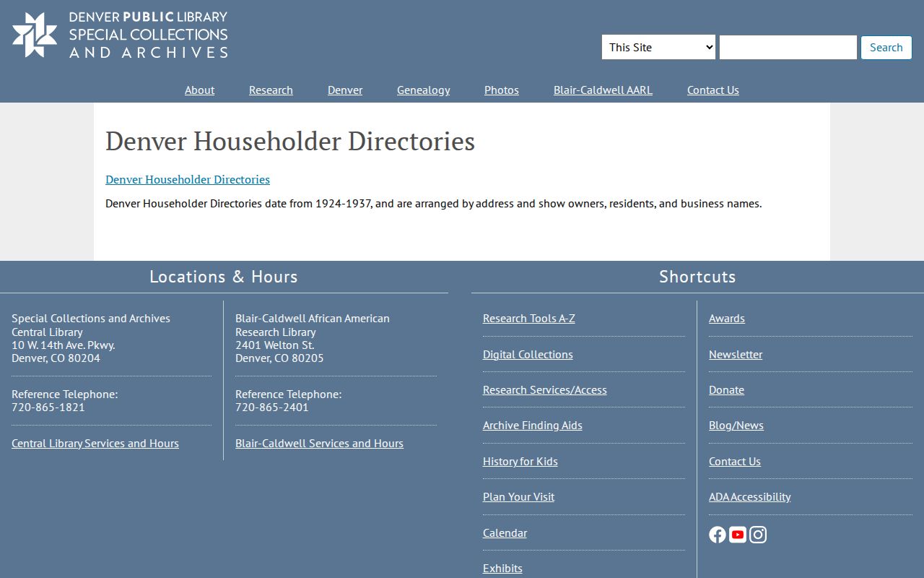Click the Denver Public Library logo
The image size is (924, 578).
pyautogui.click(x=120, y=35)
